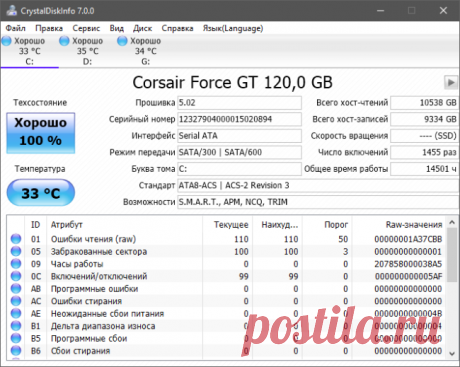
Task: Open the Правка menu
Action: tap(49, 28)
